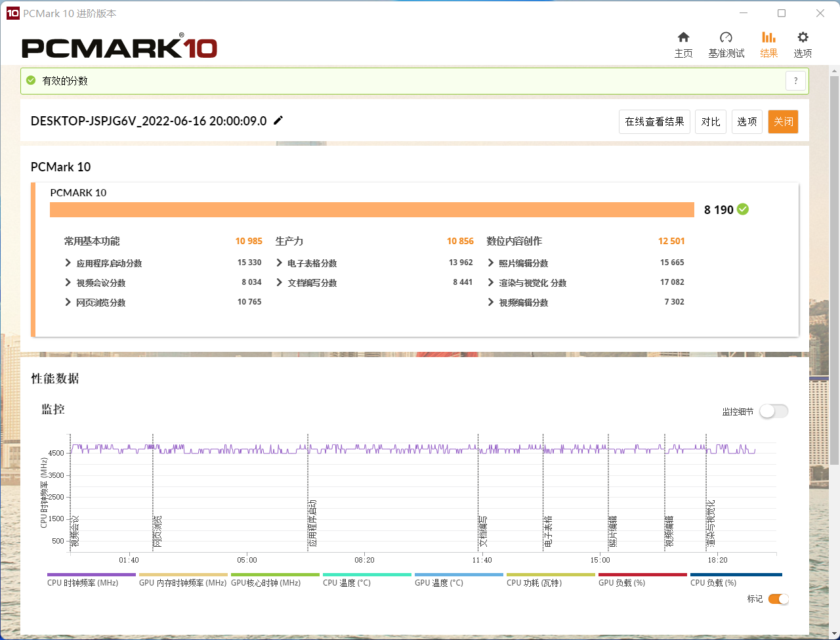Click the 渲染与视觉化 value 17 082

[x=672, y=282]
